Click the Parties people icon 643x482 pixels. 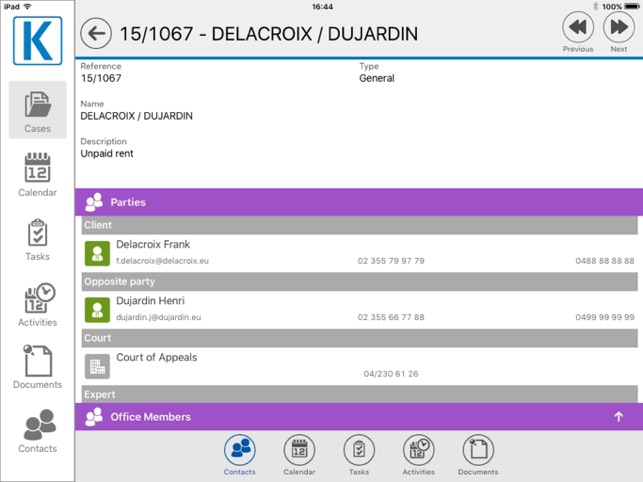point(94,202)
